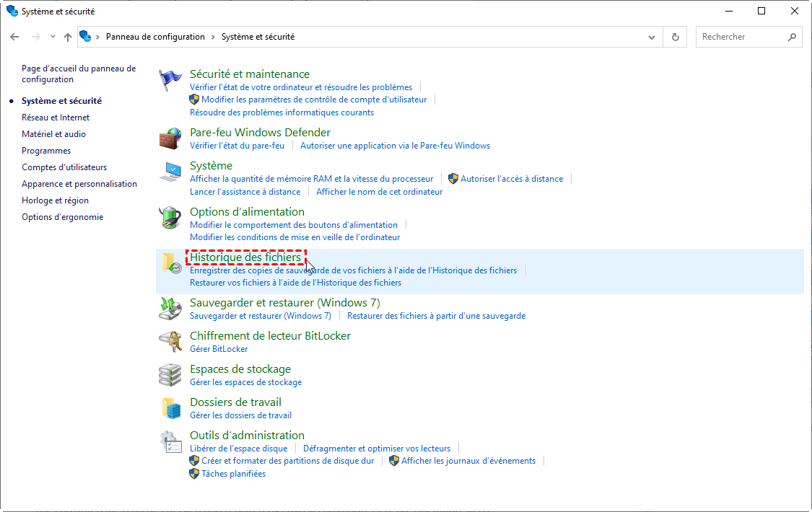Open the Chiffrement de lecteur BitLocker heading

click(271, 335)
